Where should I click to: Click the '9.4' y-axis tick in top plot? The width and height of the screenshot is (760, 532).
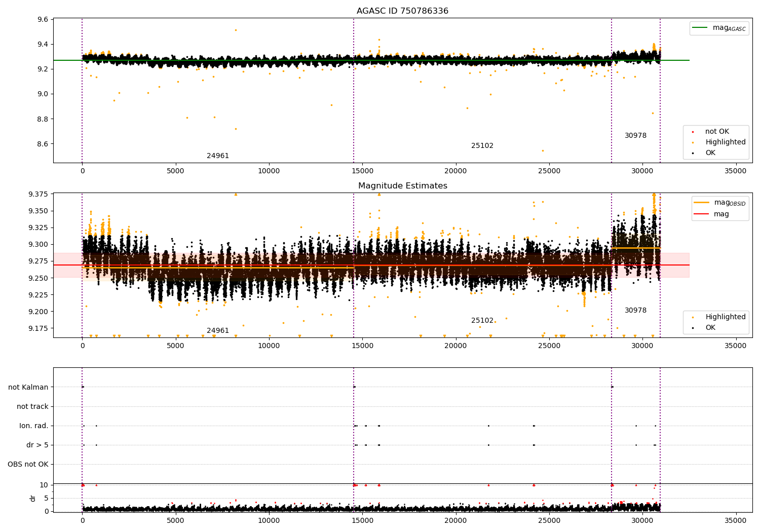tap(43, 45)
